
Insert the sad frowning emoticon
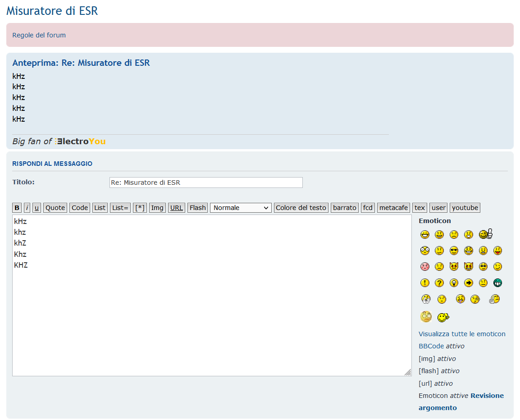(x=454, y=234)
